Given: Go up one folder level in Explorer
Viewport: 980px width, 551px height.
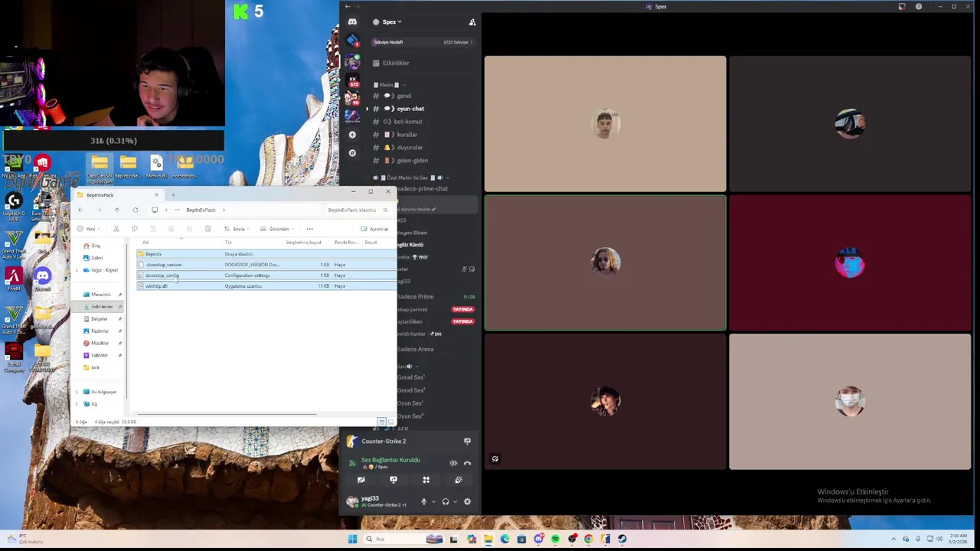Looking at the screenshot, I should [117, 210].
